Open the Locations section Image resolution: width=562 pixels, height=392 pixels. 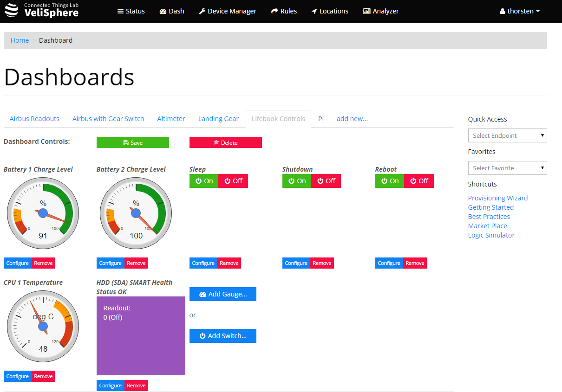click(x=330, y=11)
